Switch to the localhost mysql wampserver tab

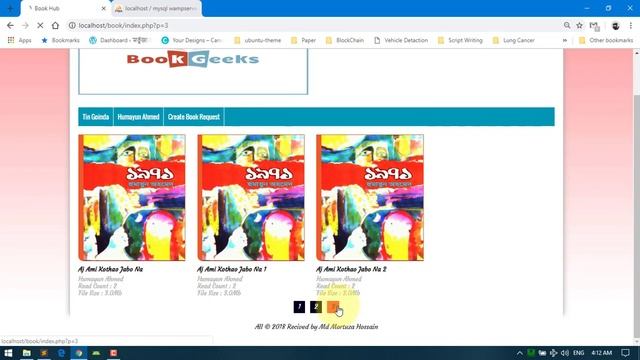pyautogui.click(x=157, y=8)
